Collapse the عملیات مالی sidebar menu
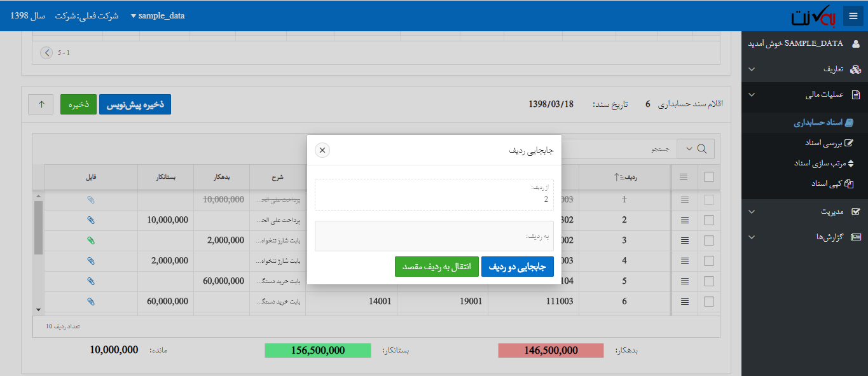 pos(804,95)
